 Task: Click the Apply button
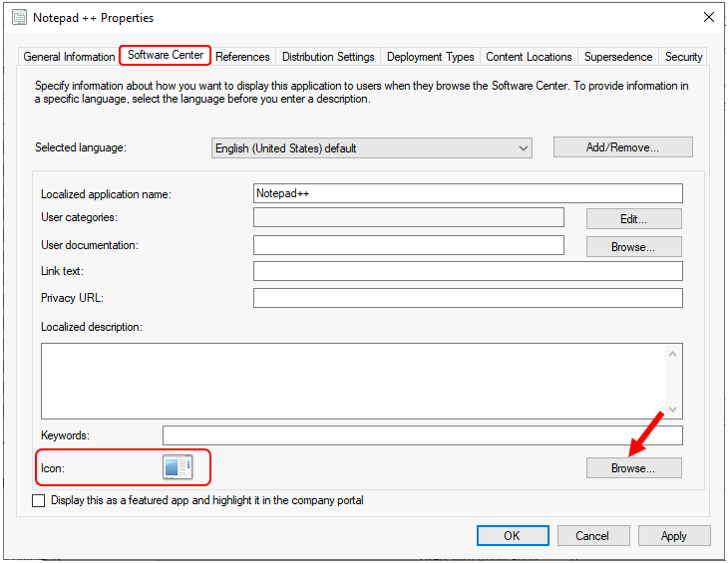point(674,536)
